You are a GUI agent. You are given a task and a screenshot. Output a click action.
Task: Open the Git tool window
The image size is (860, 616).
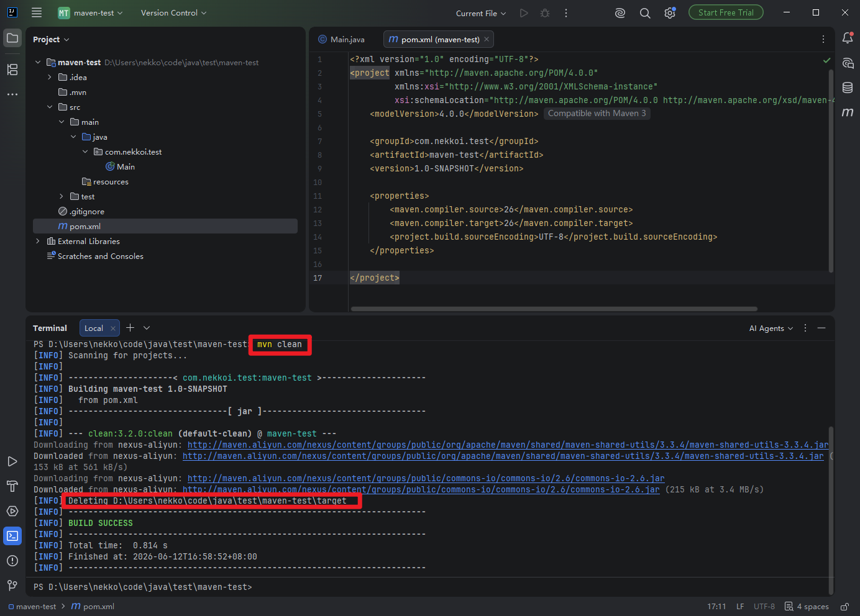[12, 586]
